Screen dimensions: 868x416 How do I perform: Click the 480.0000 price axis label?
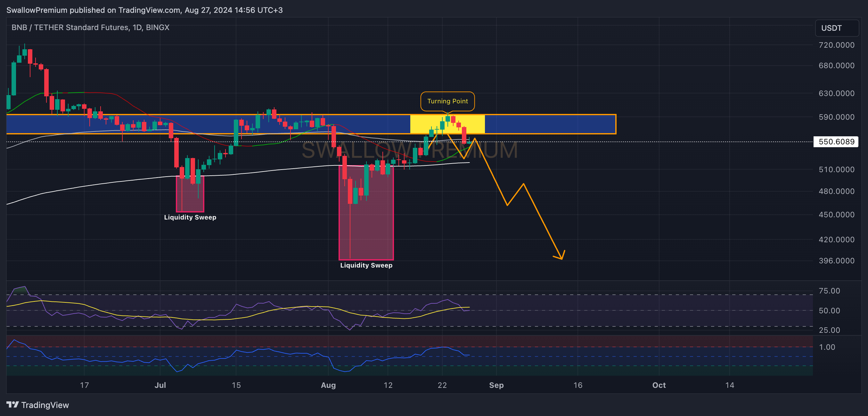[x=836, y=191]
